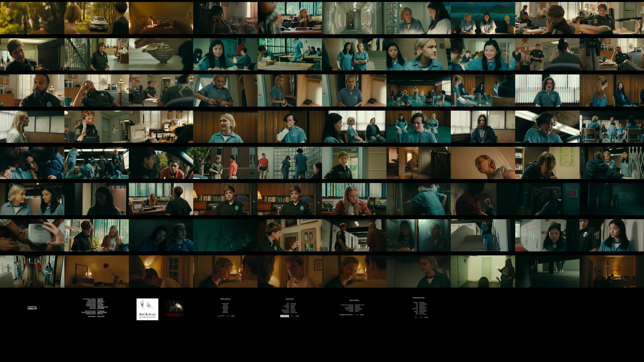Click the Hindi Version credits frame
The width and height of the screenshot is (644, 362).
(290, 307)
